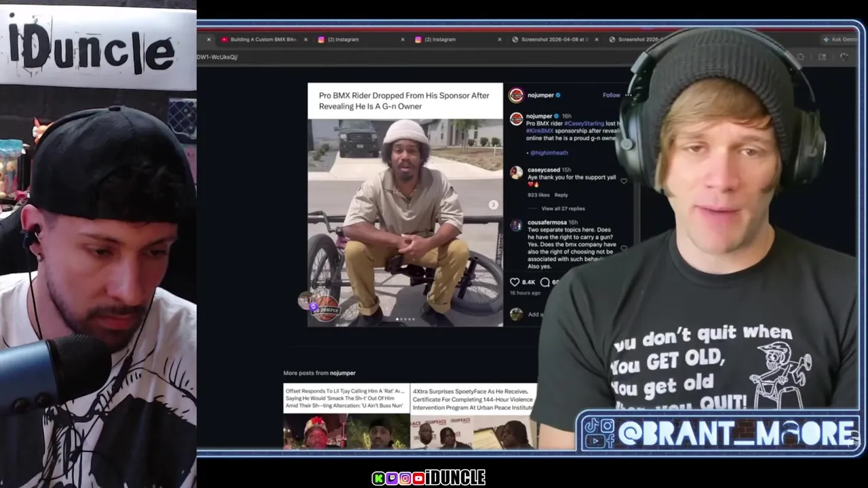
Task: Click the 16 hours ago timestamp
Action: point(526,293)
